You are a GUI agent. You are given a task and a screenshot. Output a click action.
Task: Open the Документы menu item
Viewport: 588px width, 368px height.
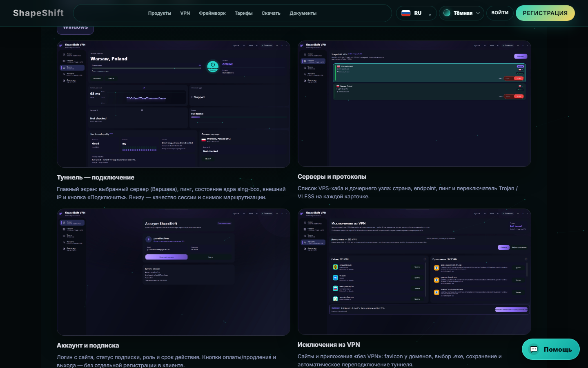tap(303, 13)
